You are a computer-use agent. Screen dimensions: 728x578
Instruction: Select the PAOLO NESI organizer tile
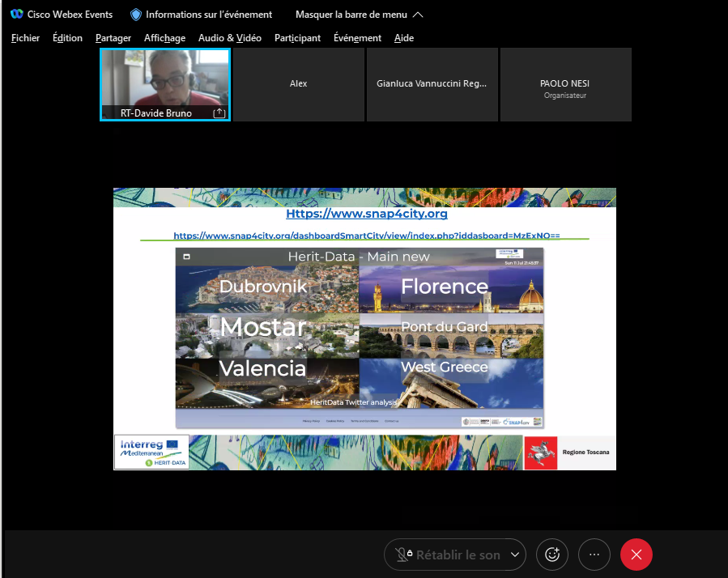coord(565,84)
